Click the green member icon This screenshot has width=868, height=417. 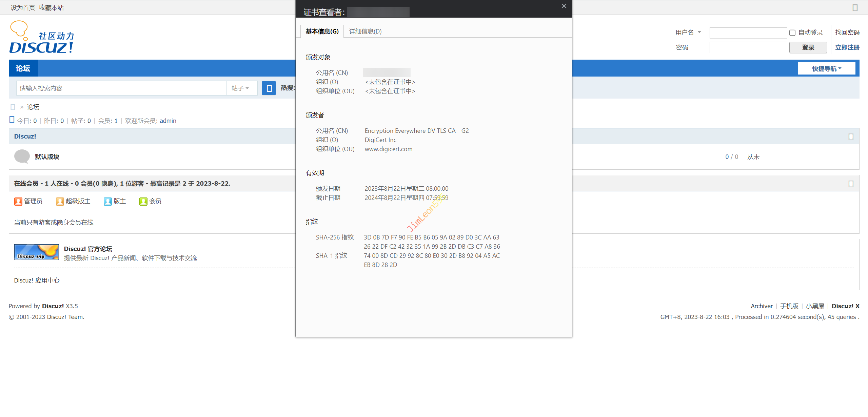point(143,201)
